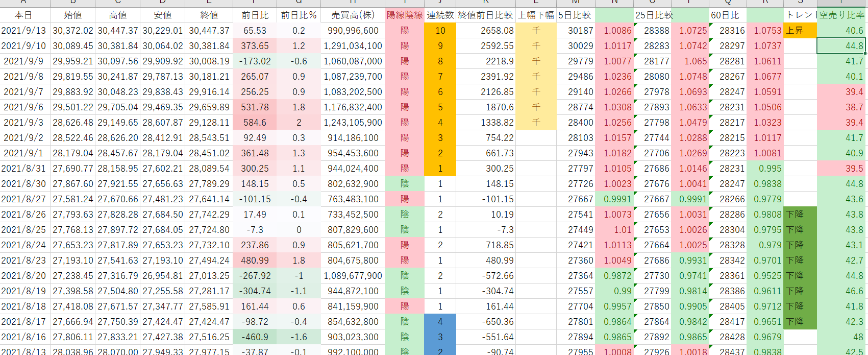Select the 5-day average 30187
868x355 pixels.
click(x=576, y=31)
